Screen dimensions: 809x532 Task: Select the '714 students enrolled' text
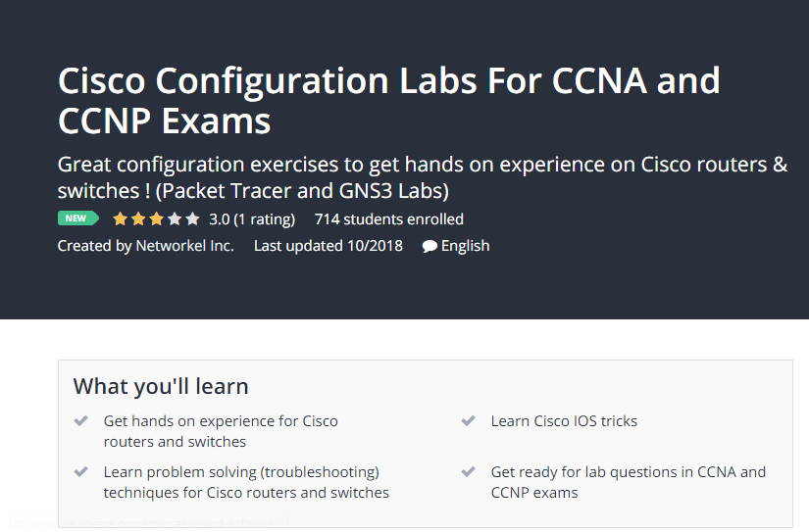click(388, 219)
